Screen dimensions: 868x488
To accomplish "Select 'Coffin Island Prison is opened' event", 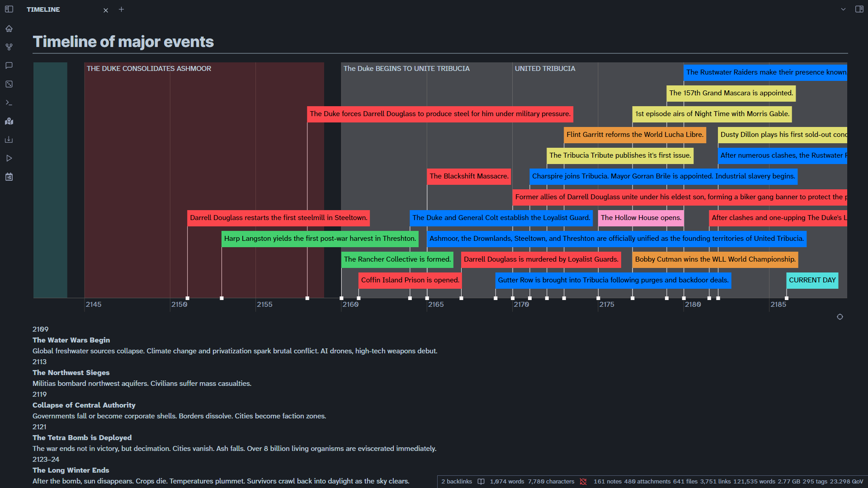I will 410,280.
